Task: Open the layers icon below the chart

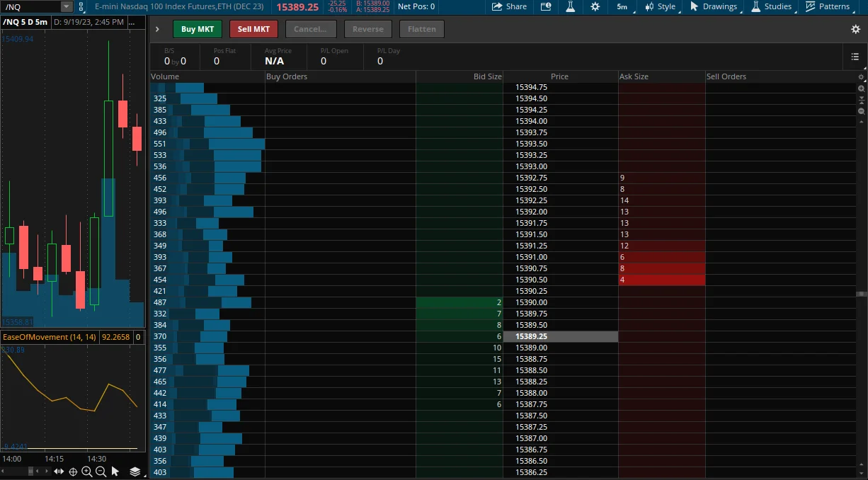Action: coord(135,472)
